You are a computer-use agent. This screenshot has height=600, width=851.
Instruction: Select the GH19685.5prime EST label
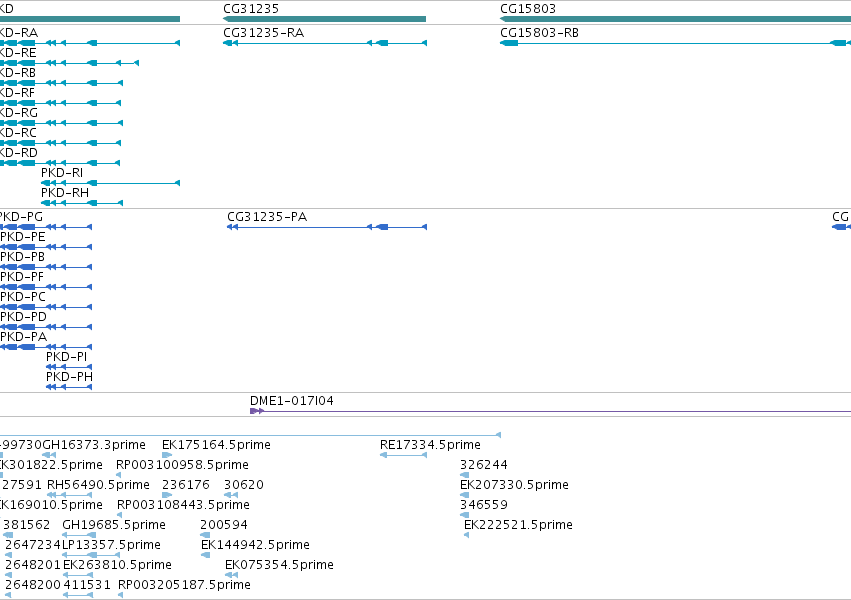(x=114, y=525)
